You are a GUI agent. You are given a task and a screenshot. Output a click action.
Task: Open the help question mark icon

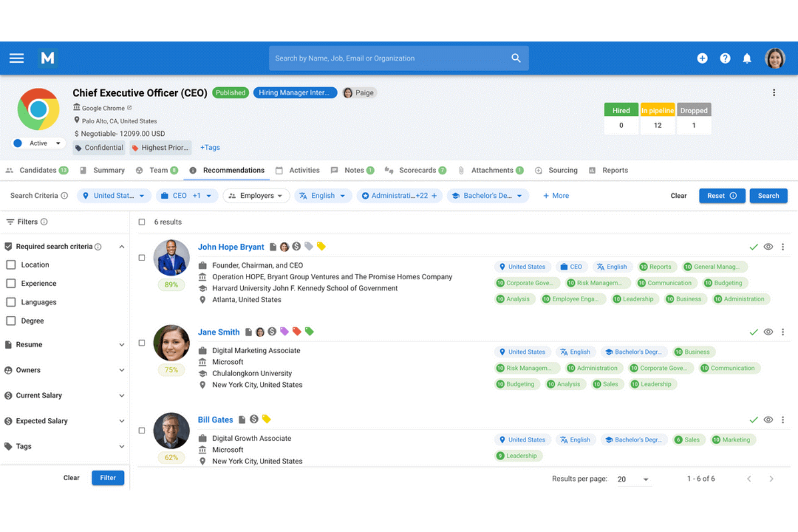coord(725,58)
